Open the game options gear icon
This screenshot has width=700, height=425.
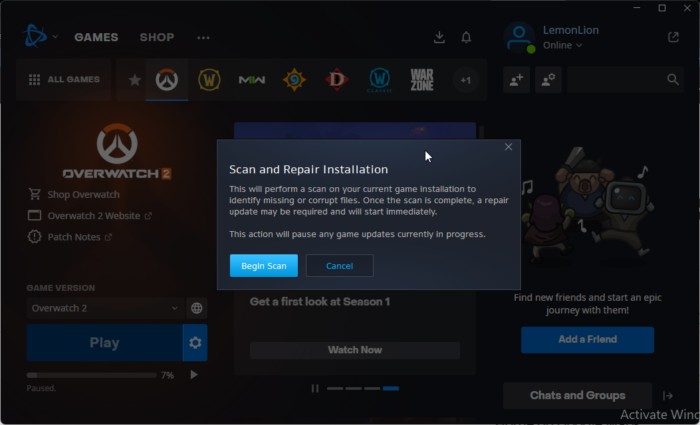(195, 342)
